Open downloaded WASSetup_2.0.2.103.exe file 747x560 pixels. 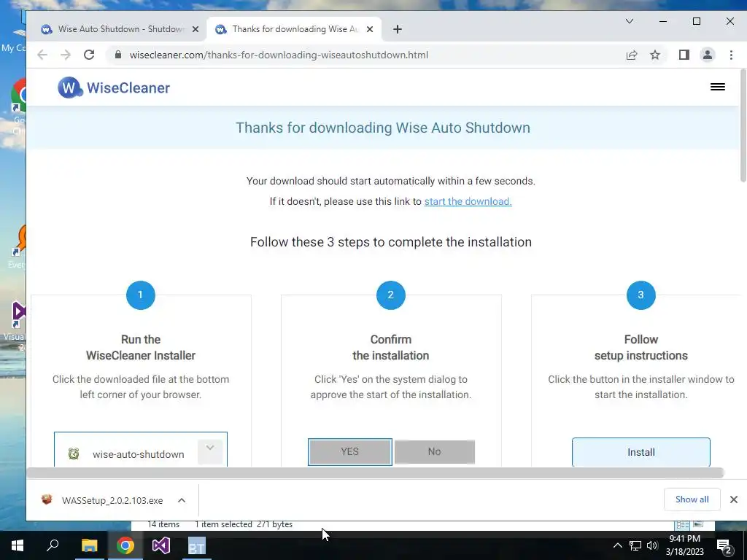coord(102,500)
